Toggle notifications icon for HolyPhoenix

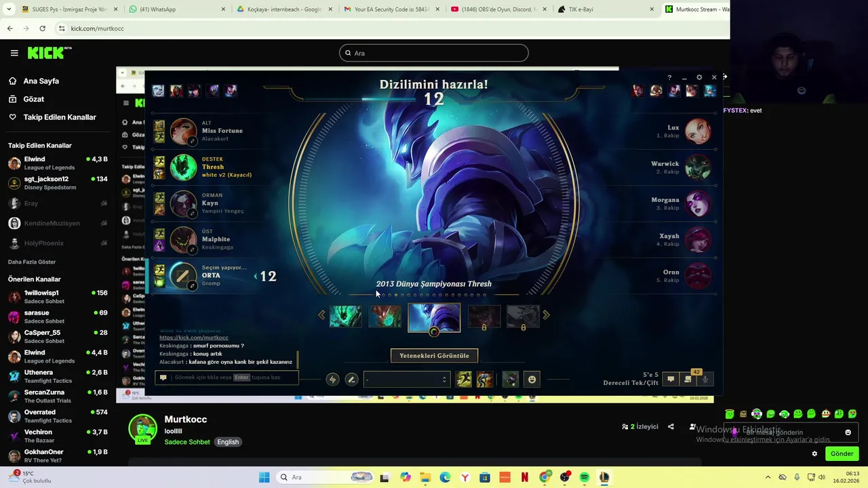tap(104, 243)
